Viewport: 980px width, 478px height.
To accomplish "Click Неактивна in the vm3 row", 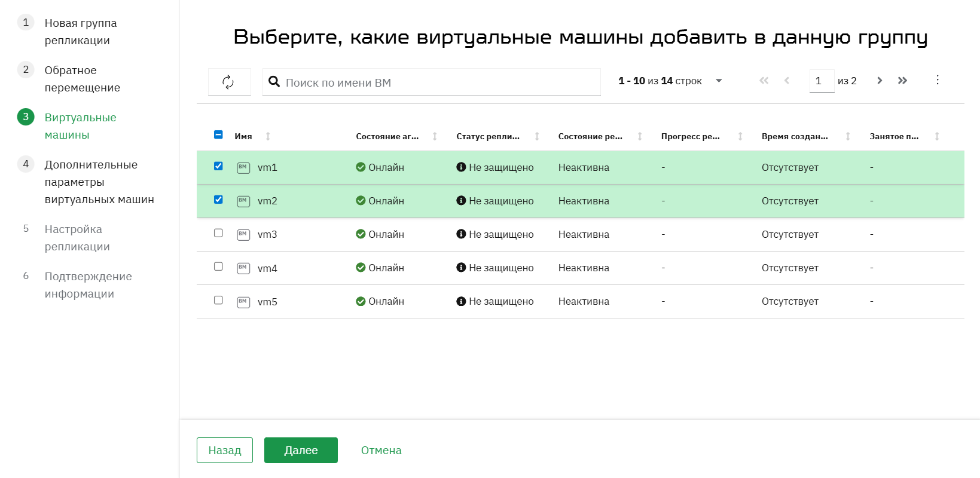I will click(x=584, y=234).
